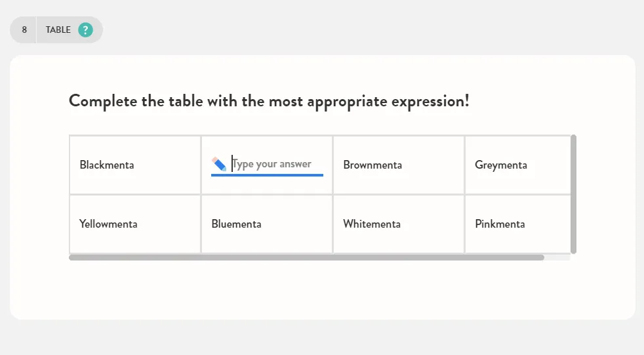The height and width of the screenshot is (355, 644).
Task: Click the grey page background below the card
Action: [x=322, y=338]
